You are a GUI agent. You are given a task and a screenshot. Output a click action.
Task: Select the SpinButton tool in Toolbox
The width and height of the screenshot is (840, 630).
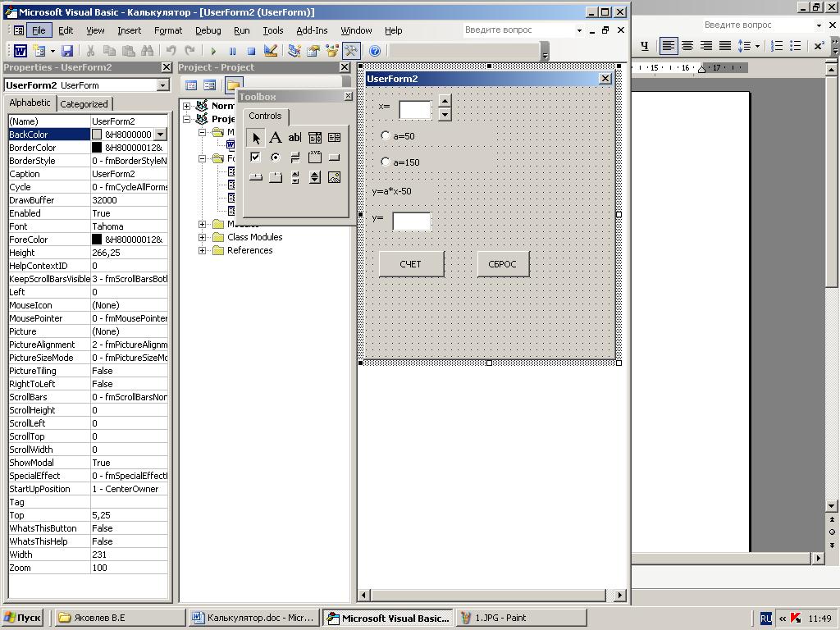(x=314, y=177)
